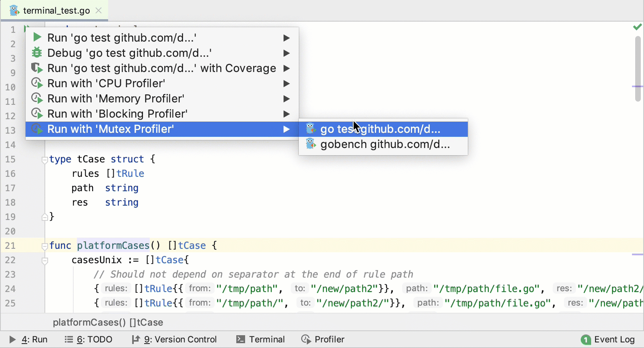Image resolution: width=644 pixels, height=348 pixels.
Task: Open the Terminal tool window
Action: pyautogui.click(x=261, y=340)
